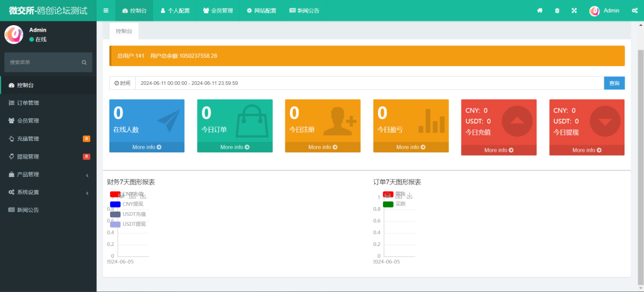Click the 微交所 site logo title

point(48,11)
